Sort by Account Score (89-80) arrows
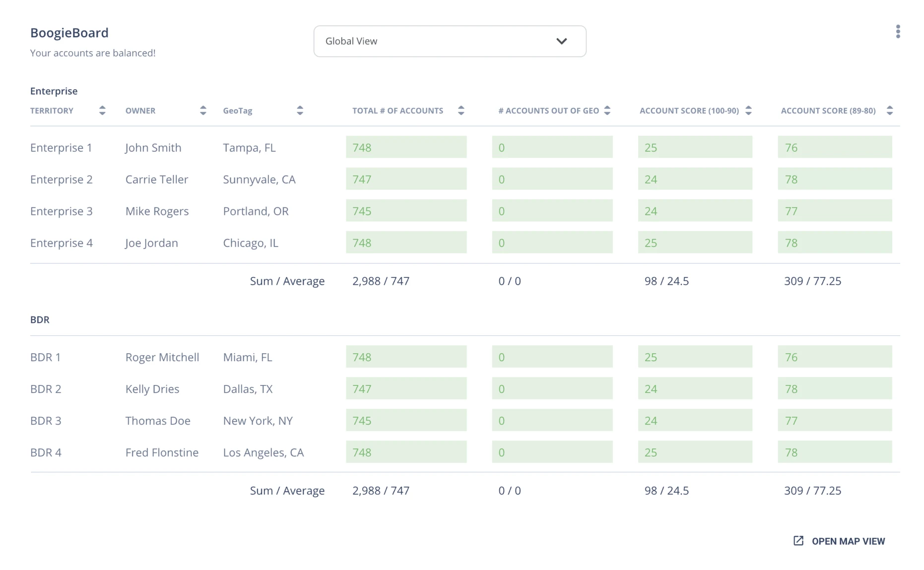This screenshot has height=570, width=924. click(890, 111)
